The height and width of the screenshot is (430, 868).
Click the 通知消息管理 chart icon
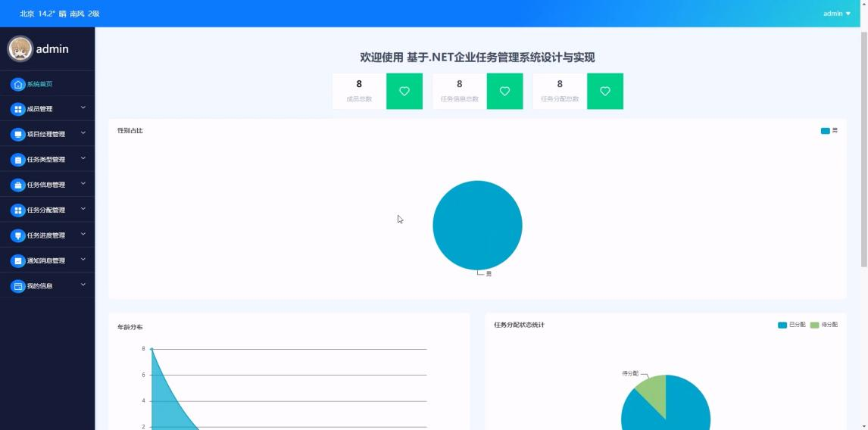(x=18, y=260)
